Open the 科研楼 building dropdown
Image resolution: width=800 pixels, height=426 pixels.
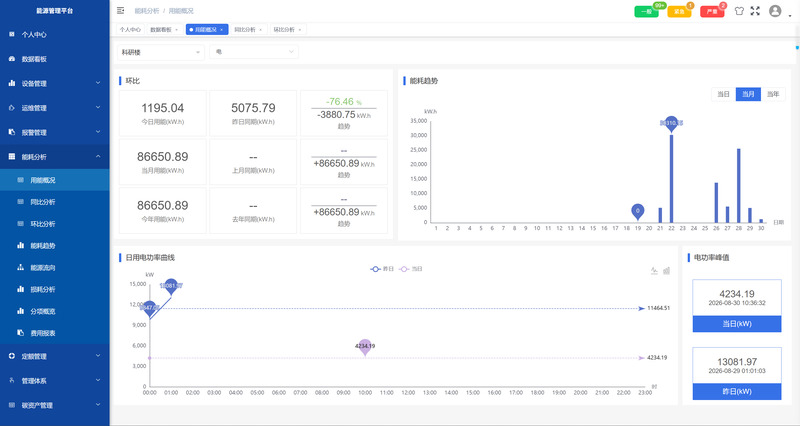(x=161, y=52)
